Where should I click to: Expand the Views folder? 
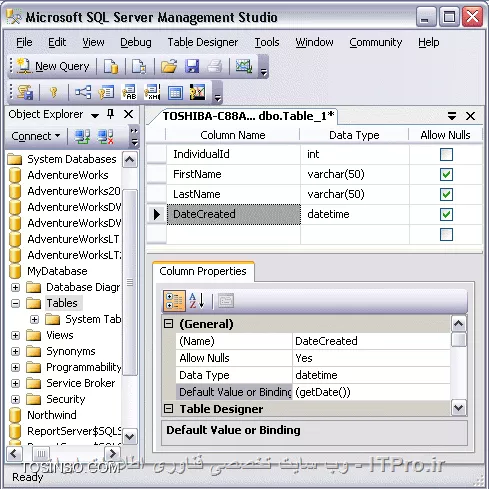[x=16, y=335]
